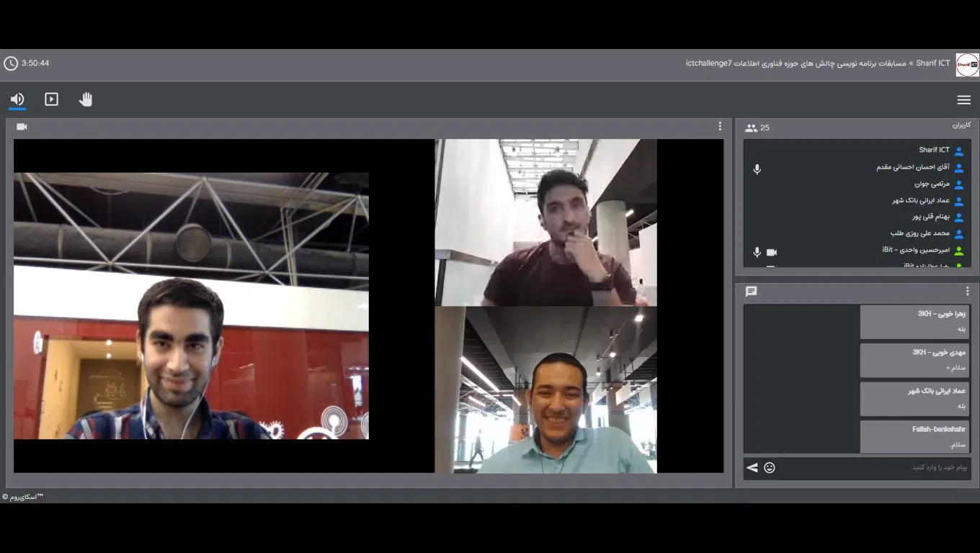The image size is (980, 553).
Task: Open video panel three-dot options menu
Action: point(719,127)
